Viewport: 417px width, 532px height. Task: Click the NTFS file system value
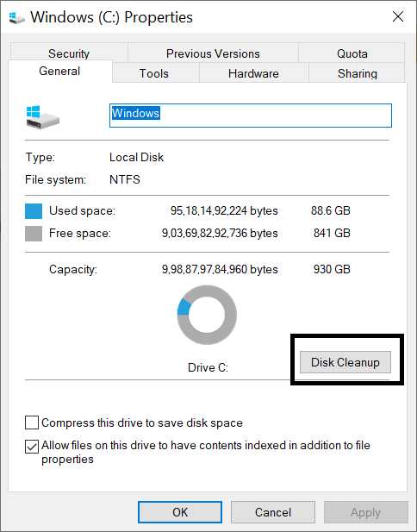coord(125,179)
